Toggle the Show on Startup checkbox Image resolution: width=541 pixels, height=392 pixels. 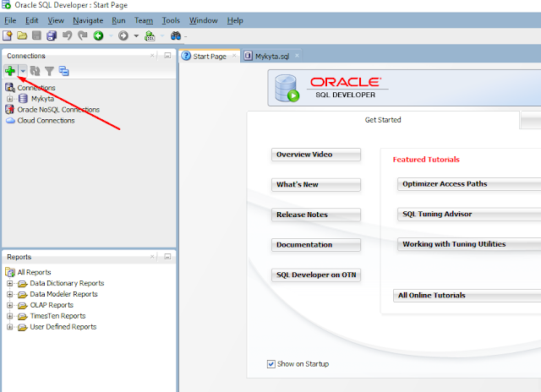(x=271, y=364)
